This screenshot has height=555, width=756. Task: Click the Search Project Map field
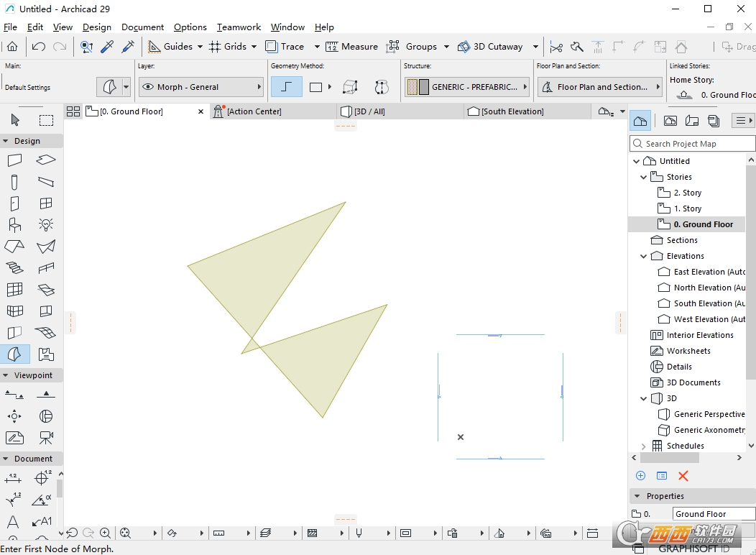[x=692, y=144]
